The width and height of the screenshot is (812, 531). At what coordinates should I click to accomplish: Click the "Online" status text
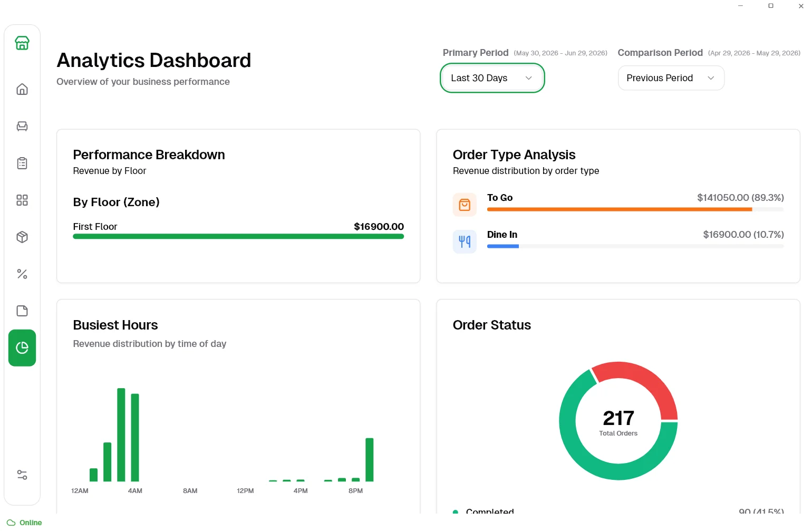[31, 523]
